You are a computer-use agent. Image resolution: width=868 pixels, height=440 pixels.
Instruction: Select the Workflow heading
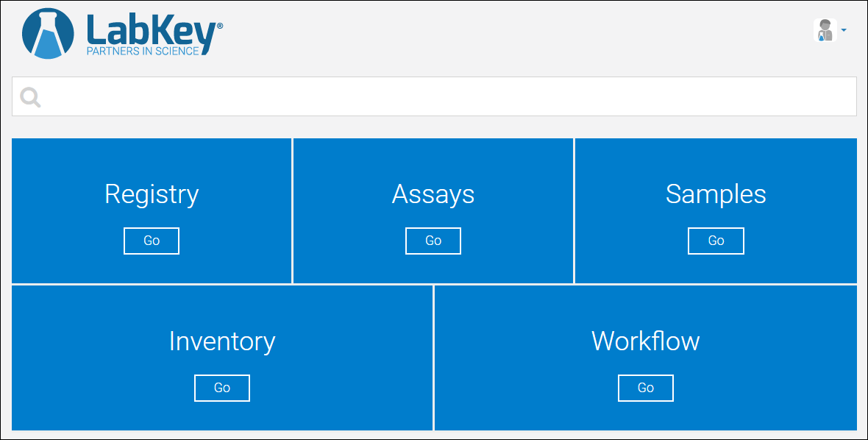[x=645, y=341]
